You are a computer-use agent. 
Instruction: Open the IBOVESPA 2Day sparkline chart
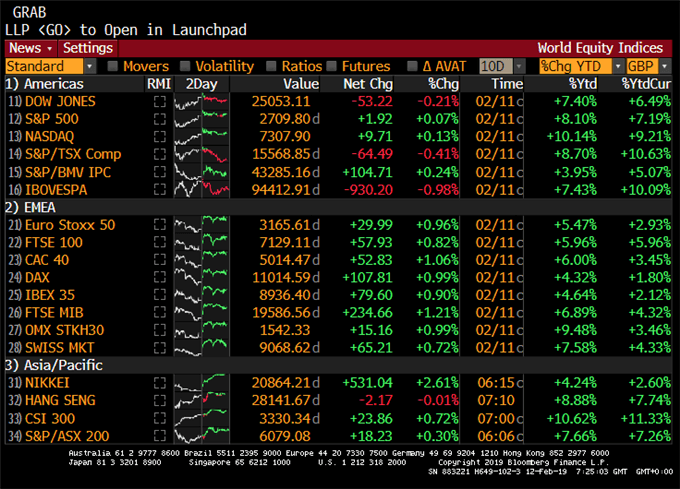201,190
